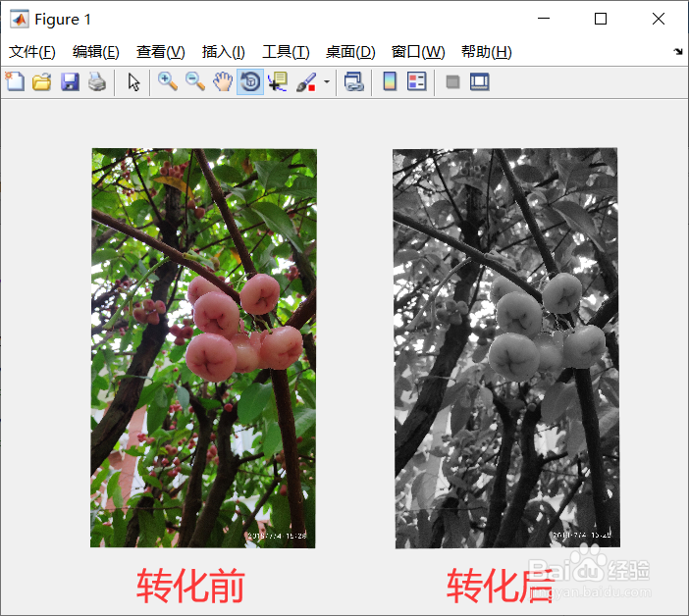Maximize the Figure 1 window
Viewport: 689px width, 616px height.
601,19
